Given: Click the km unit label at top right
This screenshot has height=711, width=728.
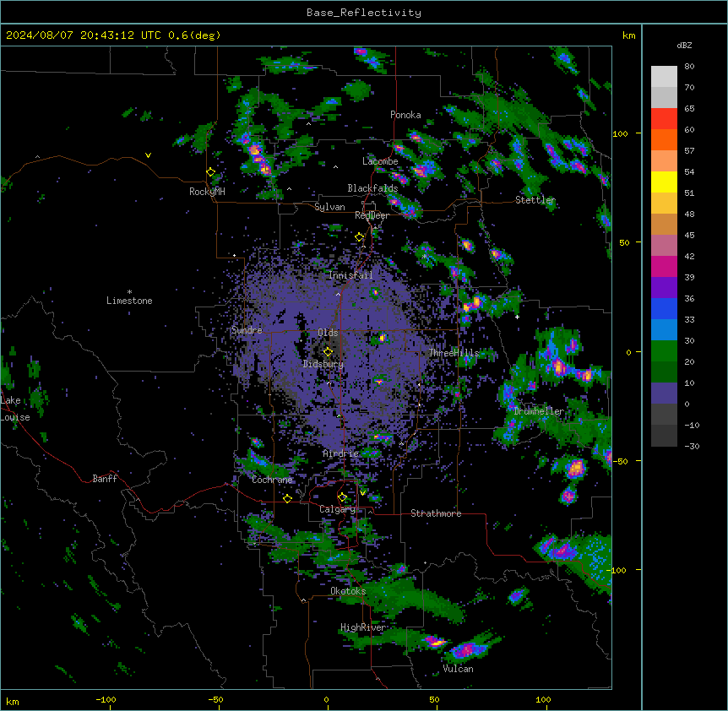Looking at the screenshot, I should tap(628, 35).
